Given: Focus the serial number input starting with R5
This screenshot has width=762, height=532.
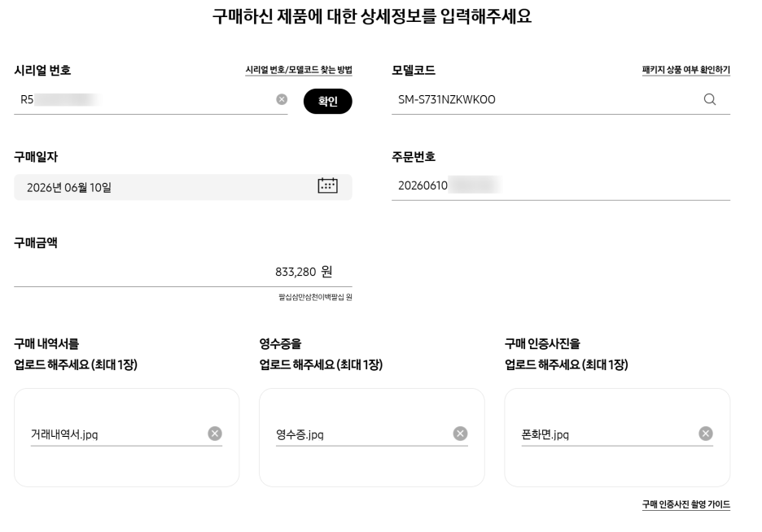Looking at the screenshot, I should click(144, 100).
